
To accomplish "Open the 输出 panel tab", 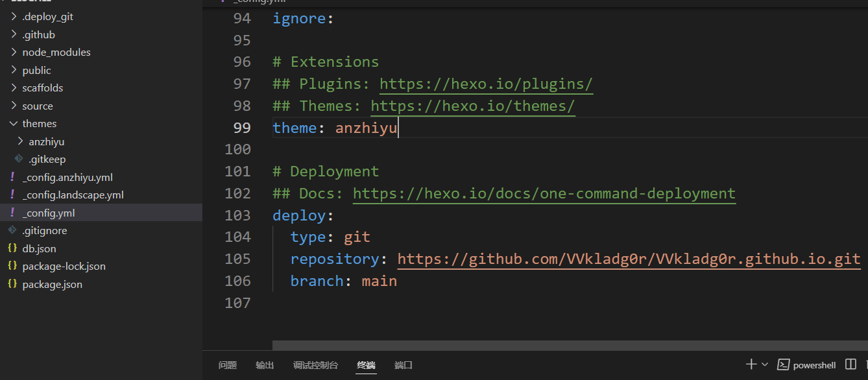I will (265, 365).
